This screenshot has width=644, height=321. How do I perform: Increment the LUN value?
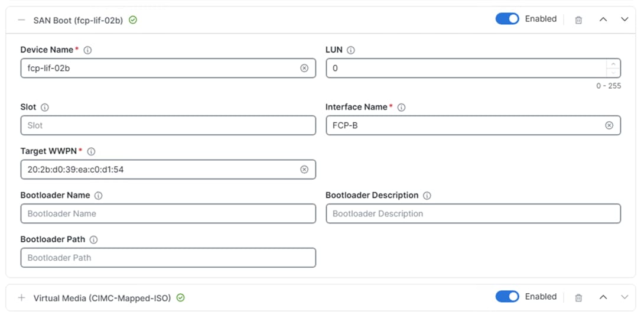coord(613,64)
